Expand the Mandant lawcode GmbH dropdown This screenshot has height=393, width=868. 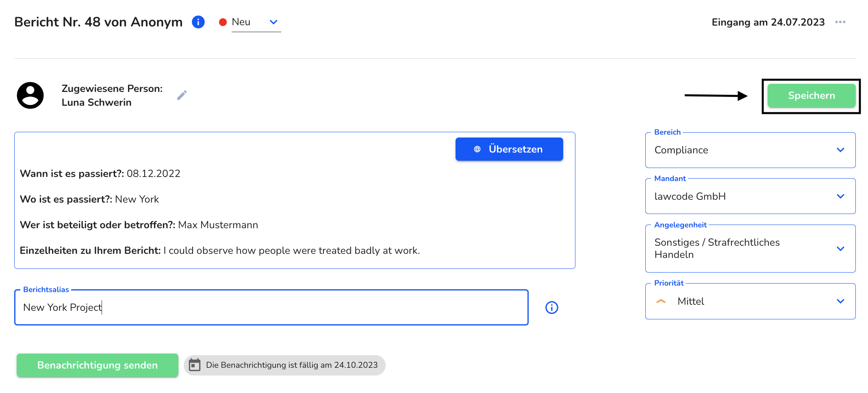(750, 196)
